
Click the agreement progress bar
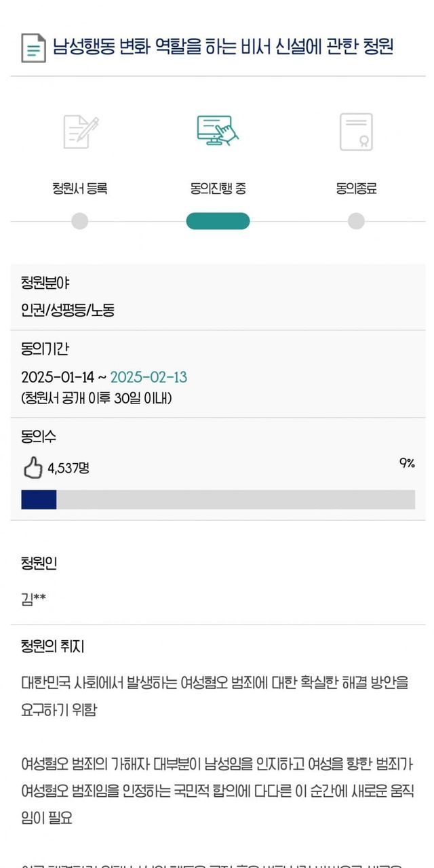218,499
